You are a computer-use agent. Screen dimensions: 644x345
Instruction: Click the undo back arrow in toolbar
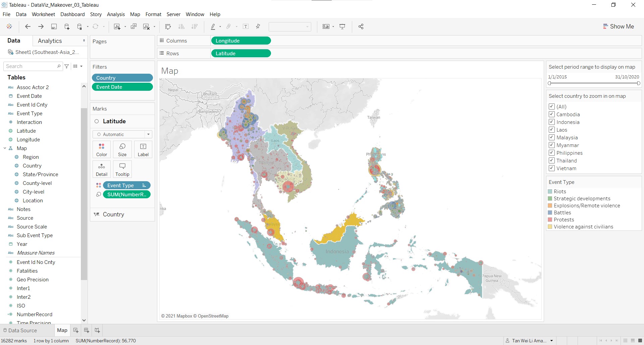click(x=28, y=26)
